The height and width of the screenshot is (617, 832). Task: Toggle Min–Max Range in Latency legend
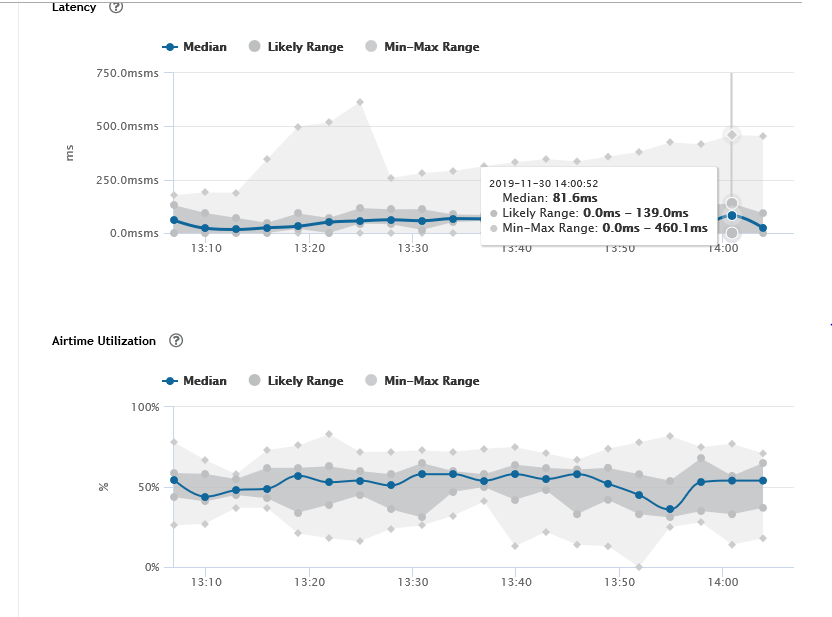[422, 47]
